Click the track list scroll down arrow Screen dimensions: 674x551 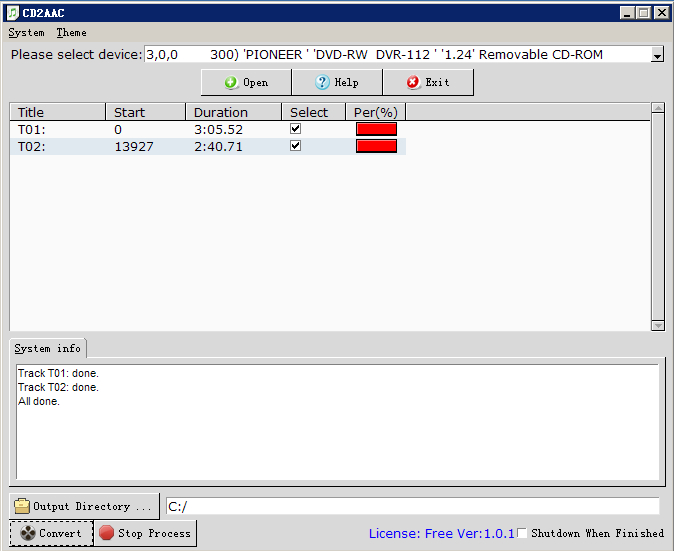point(657,325)
